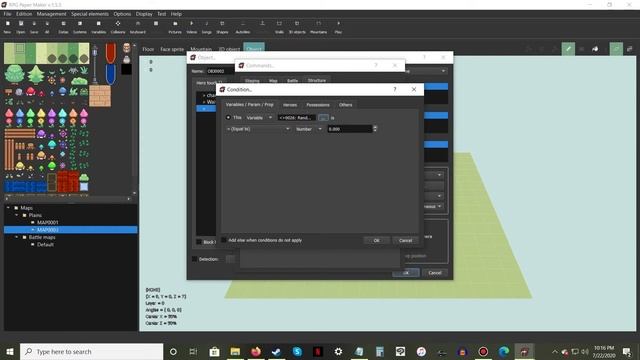
Task: Click Cancel in the Condition dialog
Action: 405,240
